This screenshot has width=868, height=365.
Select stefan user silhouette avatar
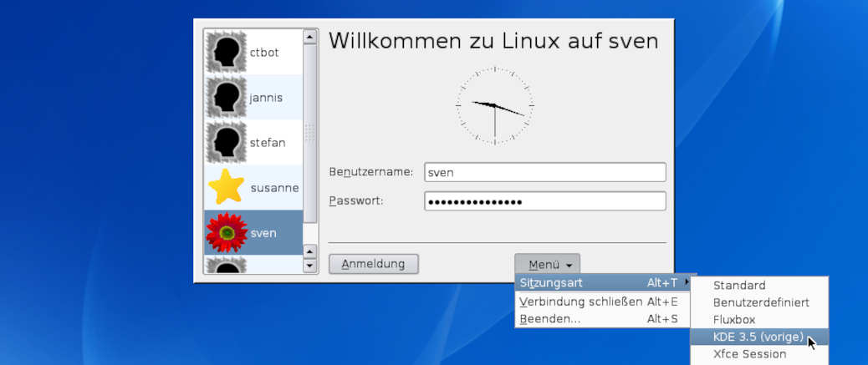[226, 143]
